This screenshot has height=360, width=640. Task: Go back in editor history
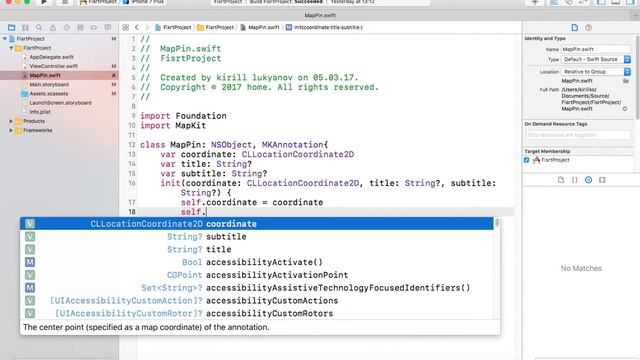point(137,27)
